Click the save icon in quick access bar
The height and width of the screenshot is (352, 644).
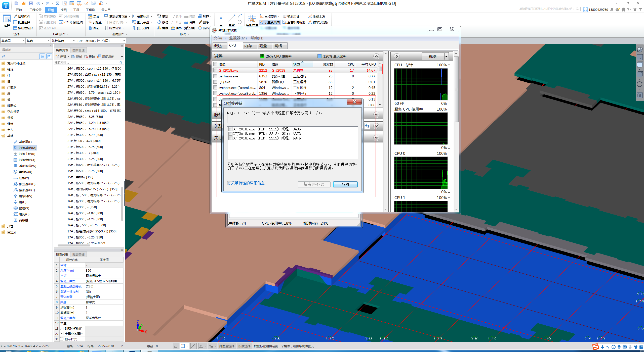click(31, 3)
